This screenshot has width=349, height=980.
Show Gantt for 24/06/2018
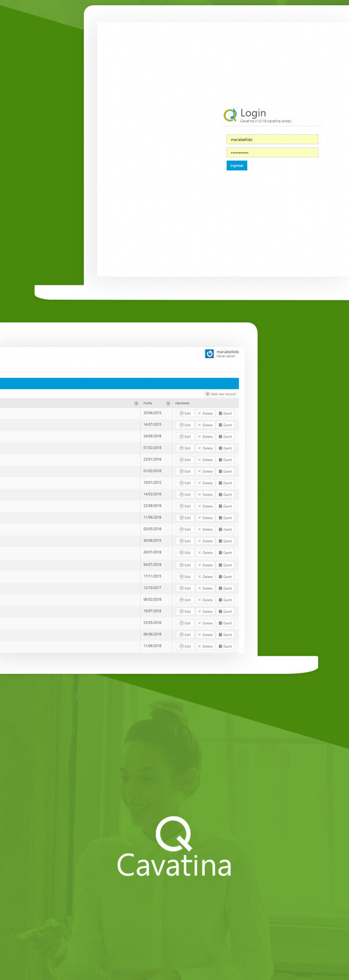[226, 437]
